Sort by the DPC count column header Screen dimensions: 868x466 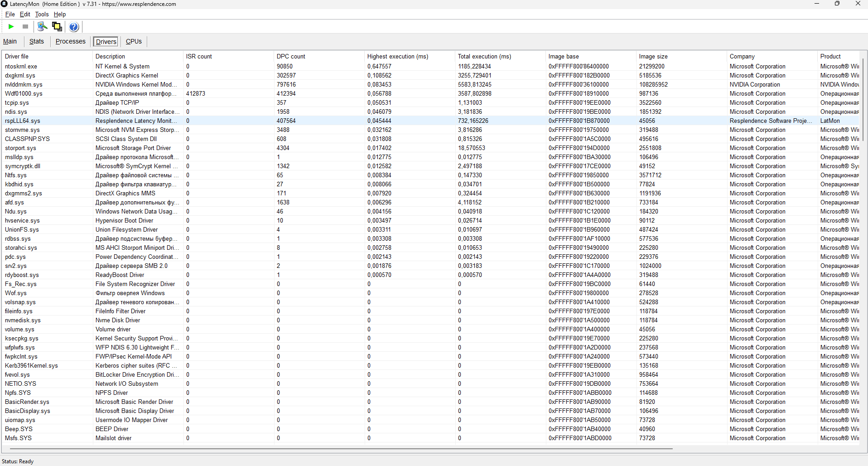291,57
